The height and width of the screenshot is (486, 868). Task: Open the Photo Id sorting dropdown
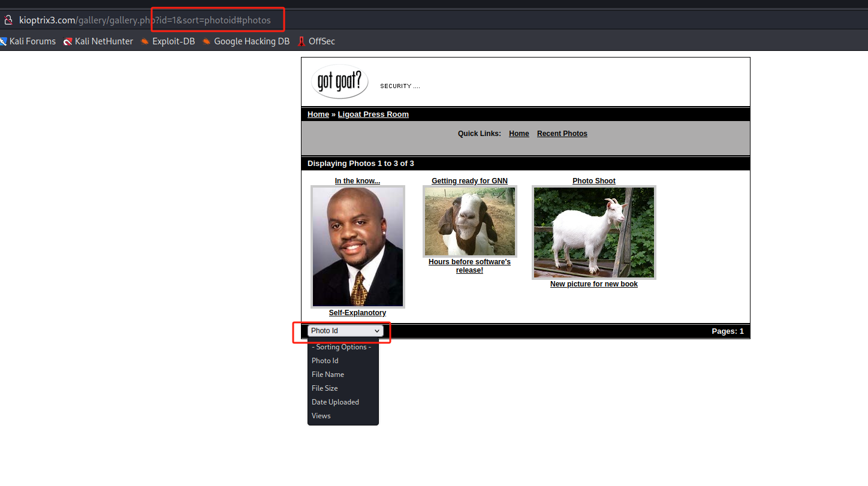[345, 331]
